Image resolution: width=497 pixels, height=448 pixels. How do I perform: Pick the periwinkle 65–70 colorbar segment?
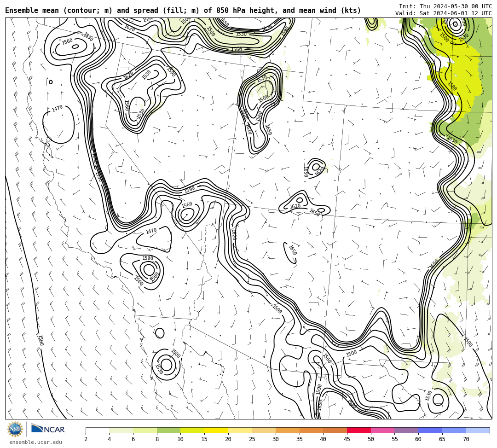click(454, 430)
